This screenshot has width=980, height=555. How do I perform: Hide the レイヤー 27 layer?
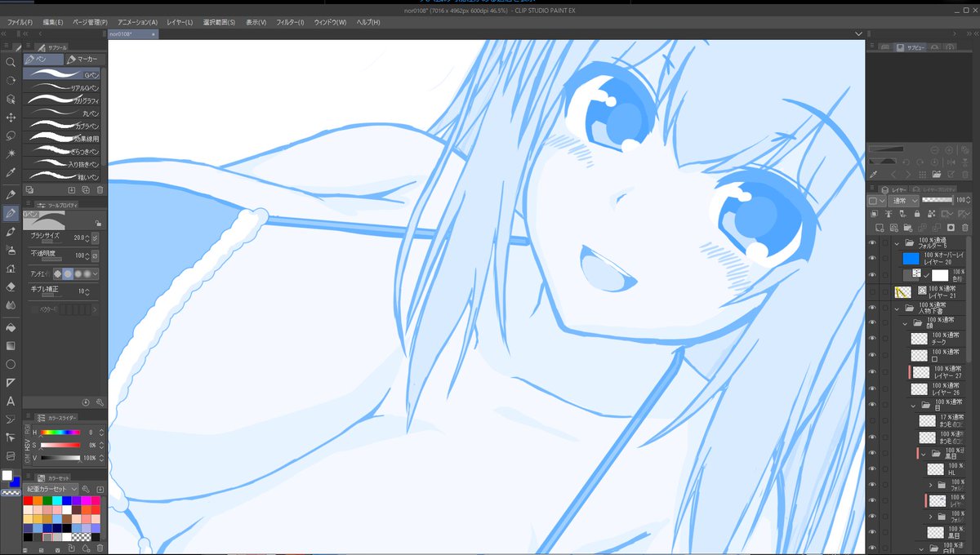pyautogui.click(x=872, y=372)
